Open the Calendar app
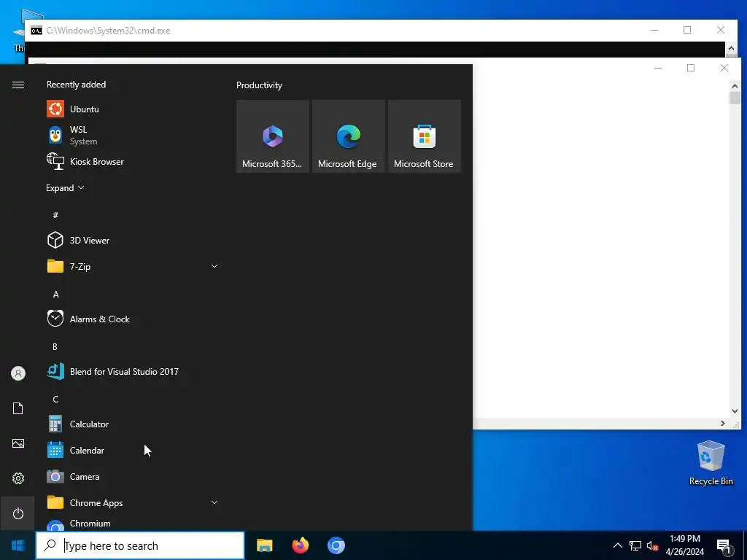This screenshot has height=560, width=747. coord(133,450)
